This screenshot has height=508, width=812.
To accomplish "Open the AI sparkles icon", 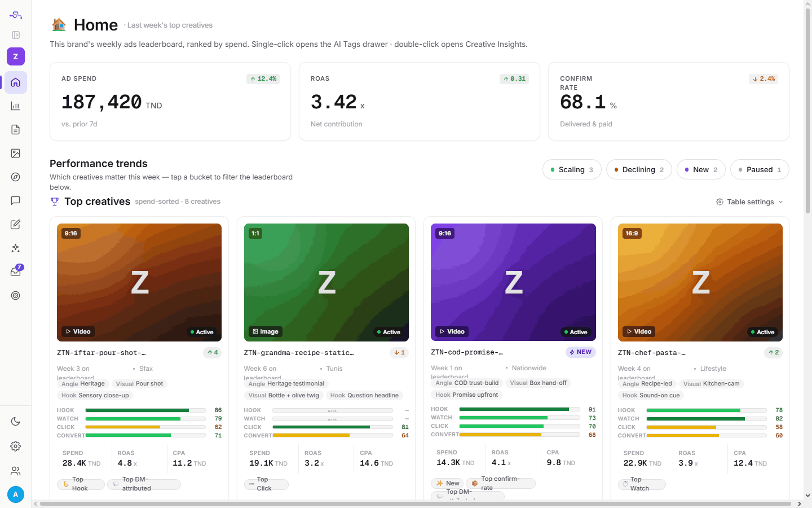I will coord(16,248).
